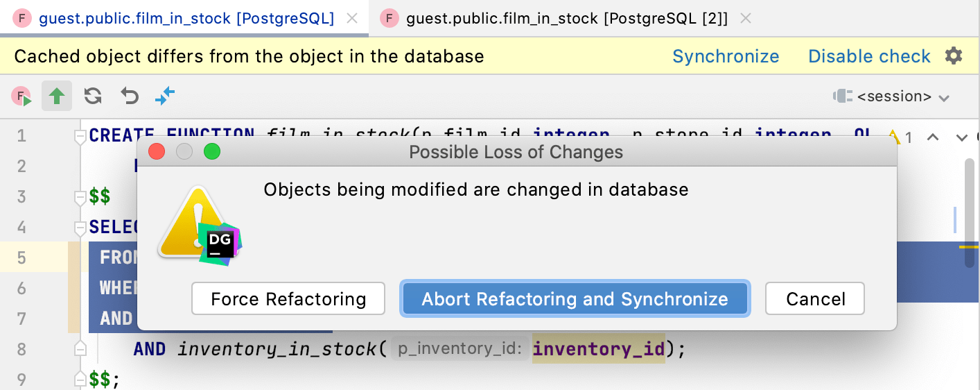Screen dimensions: 980x390
Task: Click the yellow warning stripe in error gutter
Action: (x=969, y=246)
